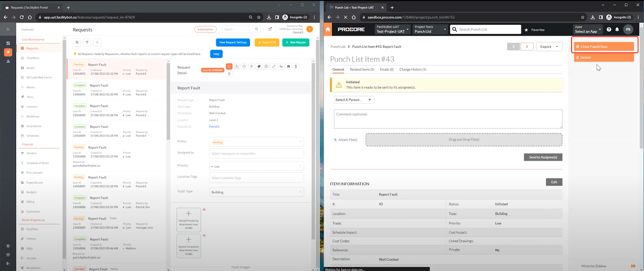Switch to the General tab
This screenshot has width=644, height=271.
[338, 70]
